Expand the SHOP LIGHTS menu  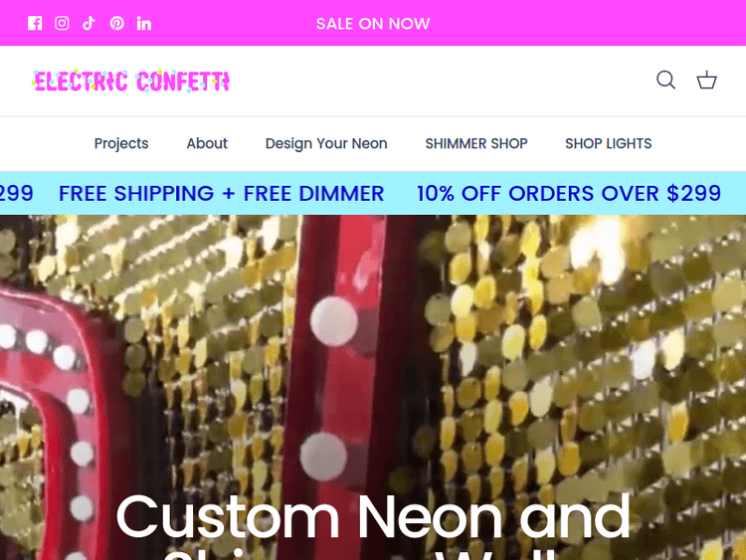608,143
